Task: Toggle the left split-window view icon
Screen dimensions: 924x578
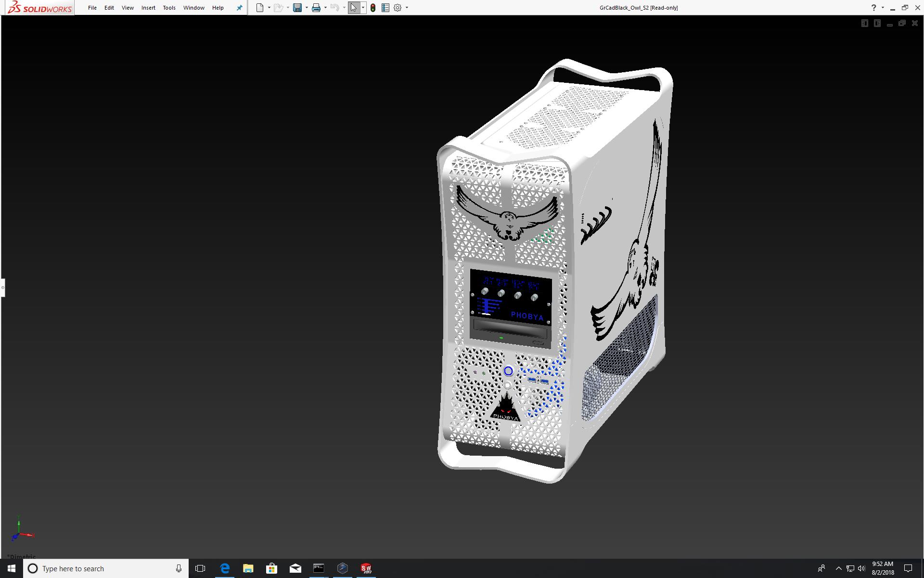Action: click(865, 23)
